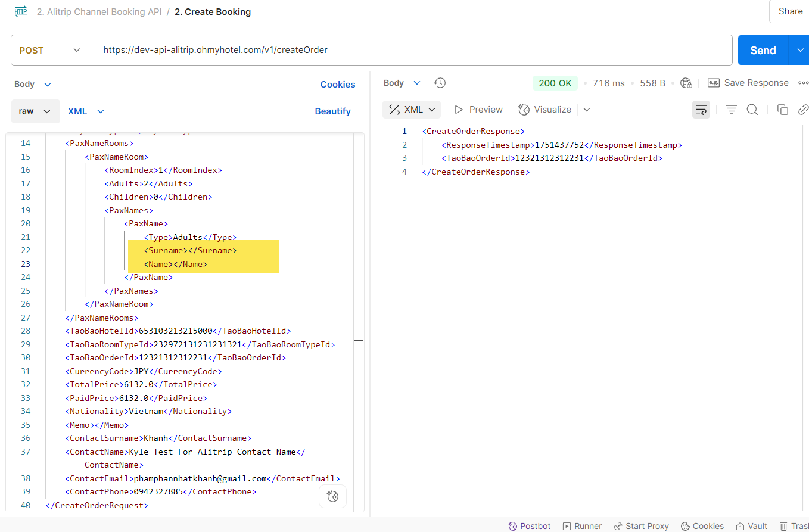Switch response view to Preview

(x=478, y=110)
